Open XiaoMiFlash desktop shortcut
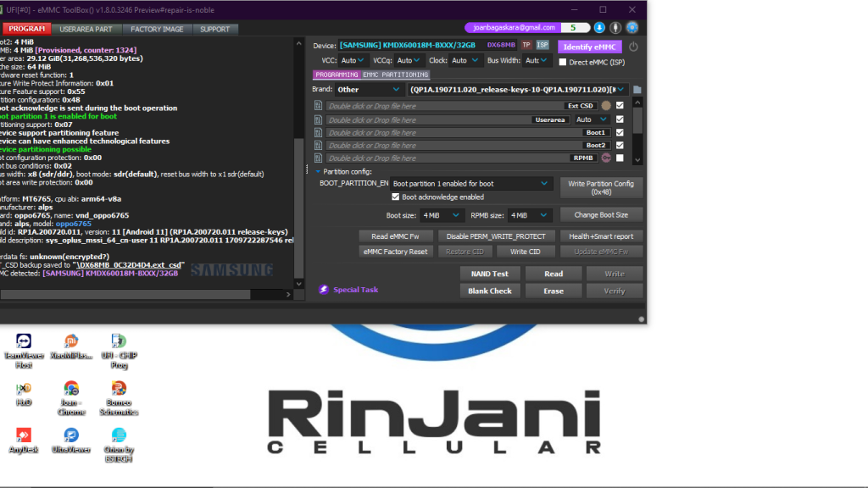Image resolution: width=868 pixels, height=488 pixels. 71,347
